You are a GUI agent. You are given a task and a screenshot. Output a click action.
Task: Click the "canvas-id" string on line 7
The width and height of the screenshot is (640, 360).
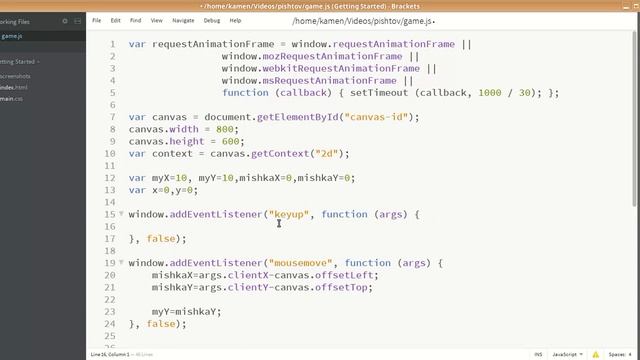tap(376, 117)
